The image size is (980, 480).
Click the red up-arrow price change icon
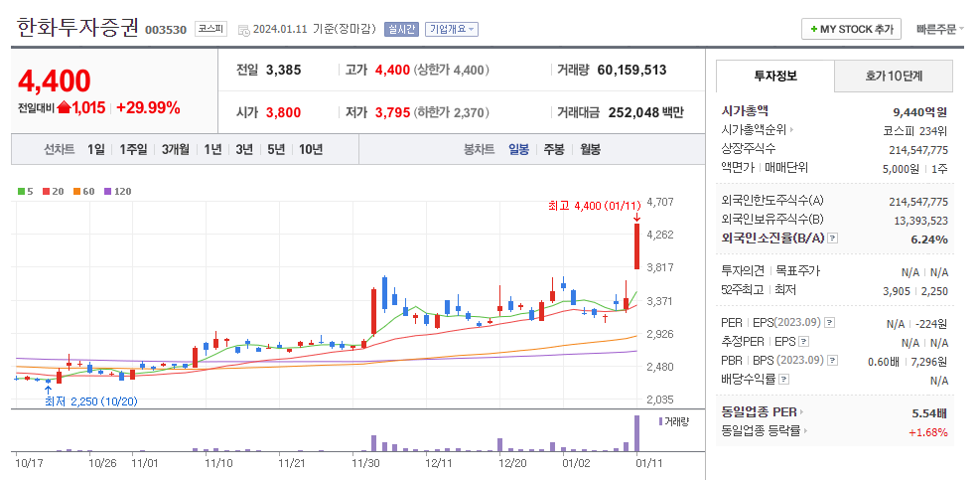click(64, 107)
